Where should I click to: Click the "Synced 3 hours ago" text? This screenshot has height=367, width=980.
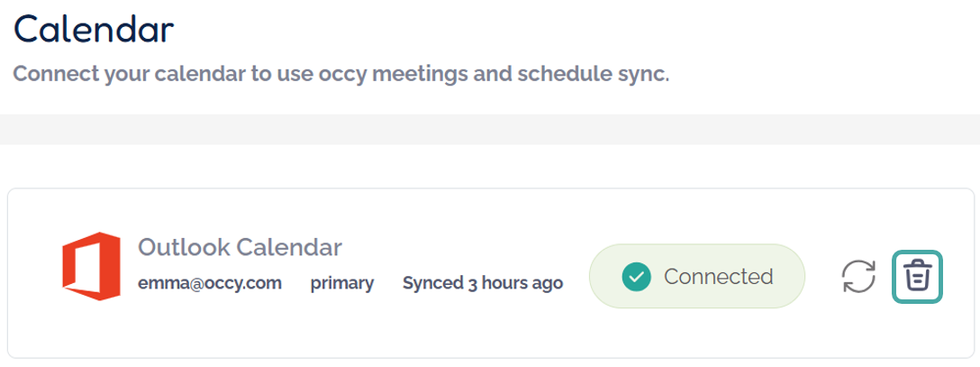(x=483, y=283)
